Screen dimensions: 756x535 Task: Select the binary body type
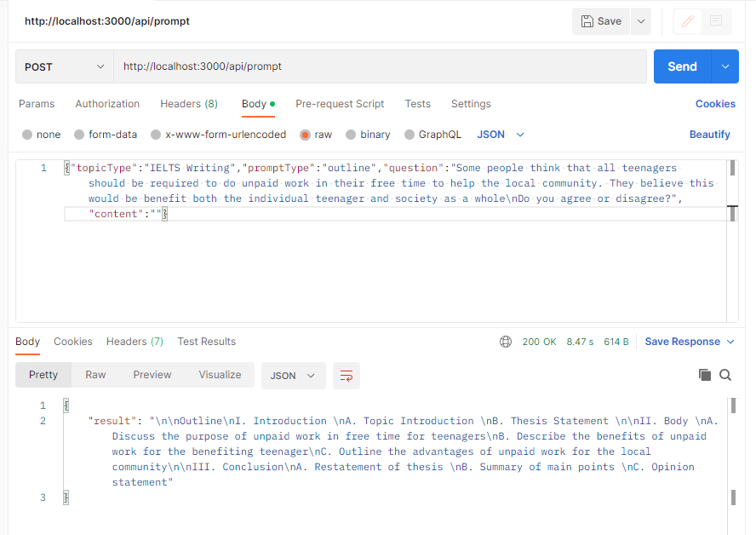pos(351,135)
